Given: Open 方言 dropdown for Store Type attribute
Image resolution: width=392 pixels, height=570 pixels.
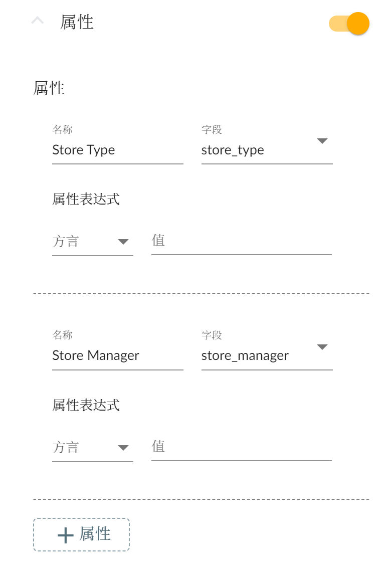Looking at the screenshot, I should pos(93,242).
